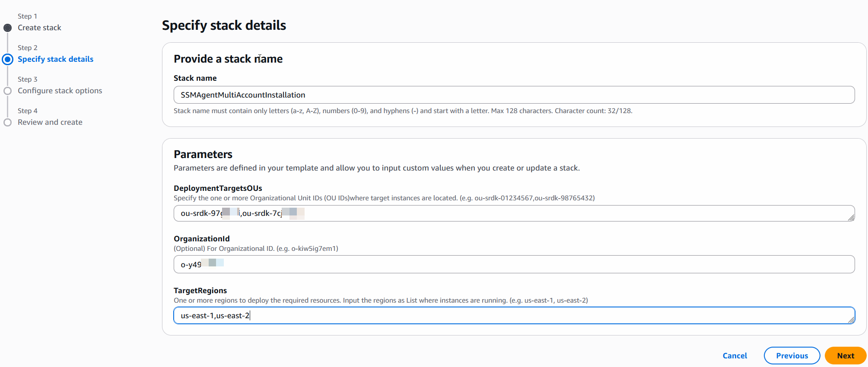The width and height of the screenshot is (868, 367).
Task: Go to Step 1 Create stack
Action: (39, 28)
